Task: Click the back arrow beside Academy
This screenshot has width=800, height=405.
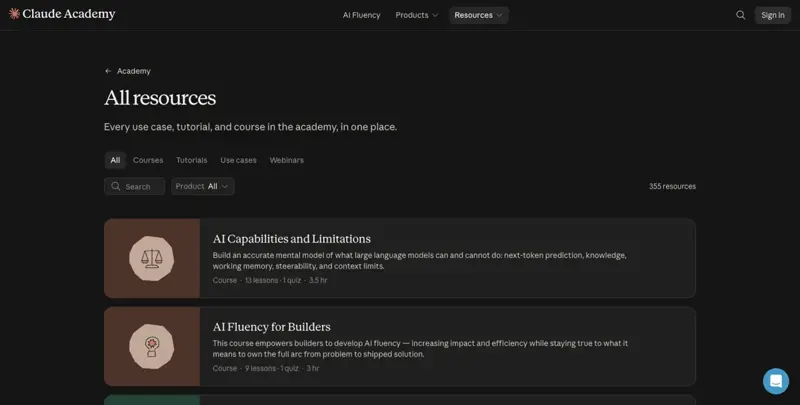Action: 108,71
